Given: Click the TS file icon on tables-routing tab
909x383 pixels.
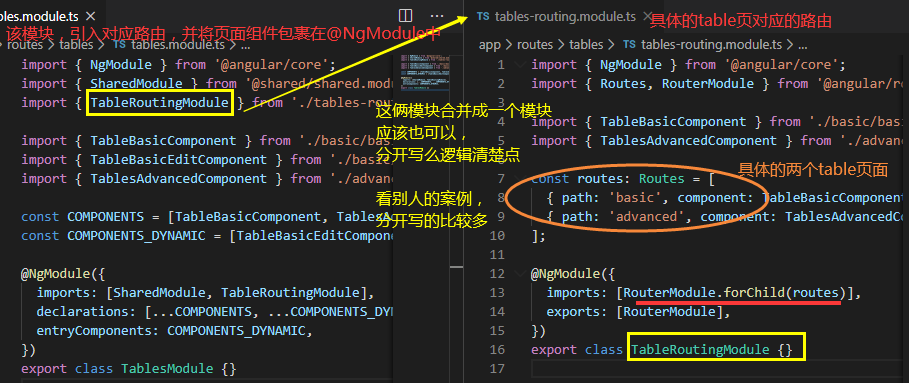Looking at the screenshot, I should [x=483, y=16].
